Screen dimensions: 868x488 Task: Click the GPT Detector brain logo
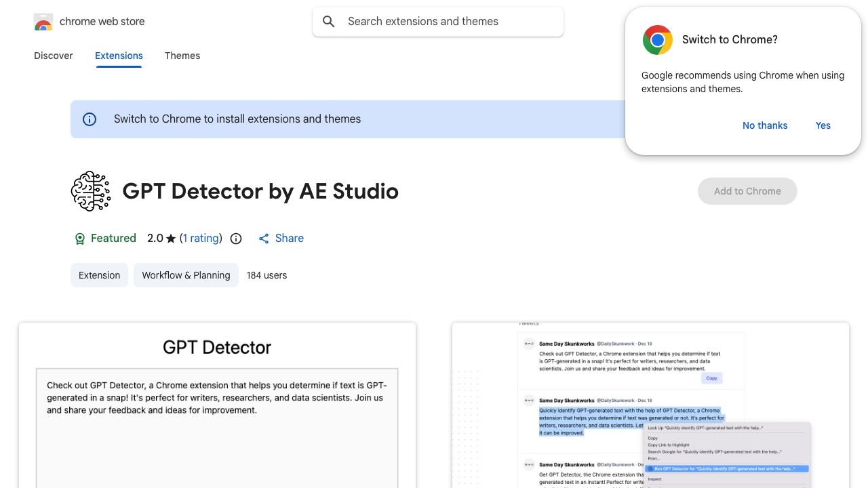click(x=91, y=191)
